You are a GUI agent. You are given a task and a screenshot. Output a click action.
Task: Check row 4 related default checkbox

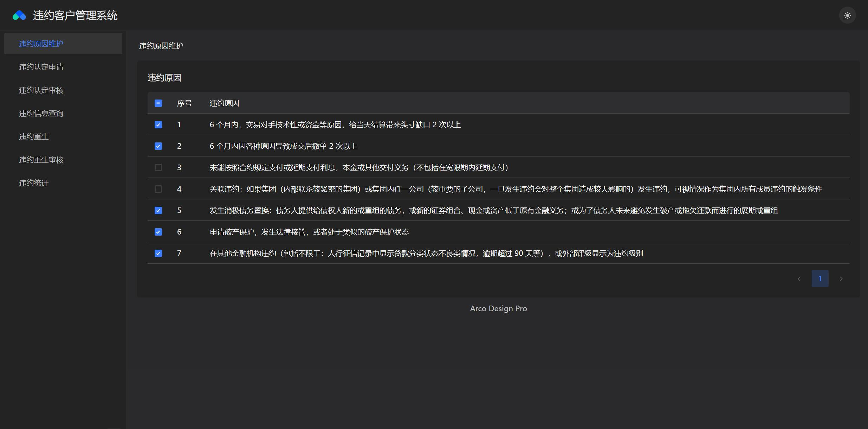pos(158,189)
